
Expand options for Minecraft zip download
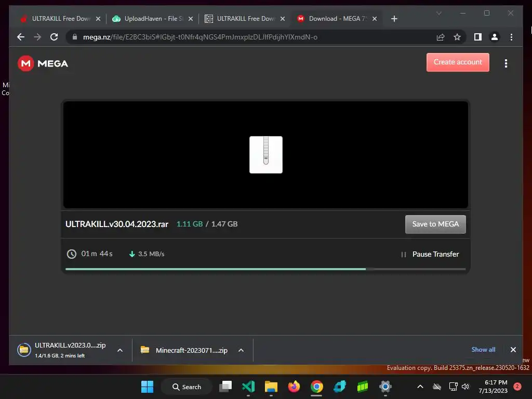[241, 350]
